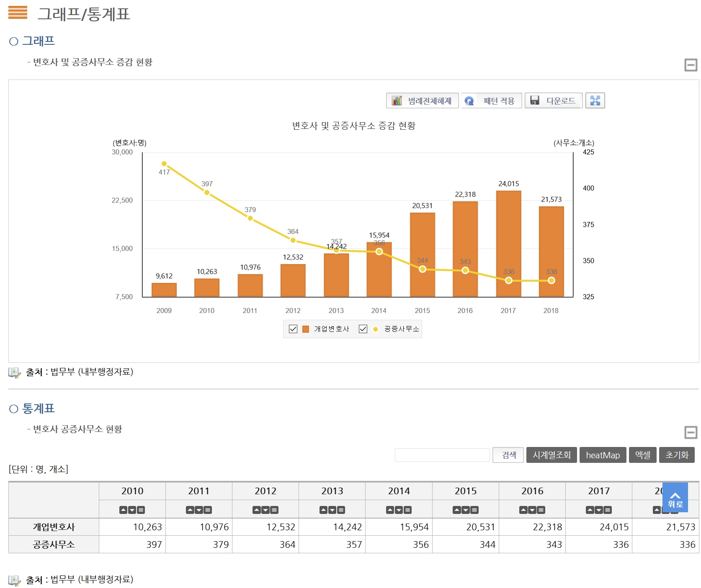Open the 시계열조회 time series view

(x=551, y=455)
